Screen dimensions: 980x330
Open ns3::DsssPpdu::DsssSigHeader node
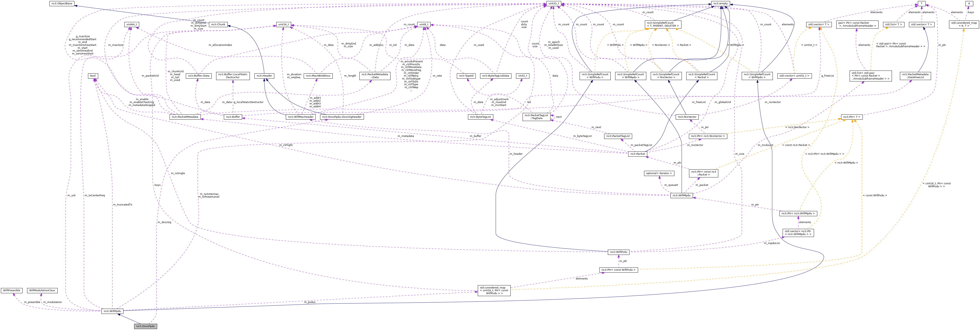coord(342,117)
